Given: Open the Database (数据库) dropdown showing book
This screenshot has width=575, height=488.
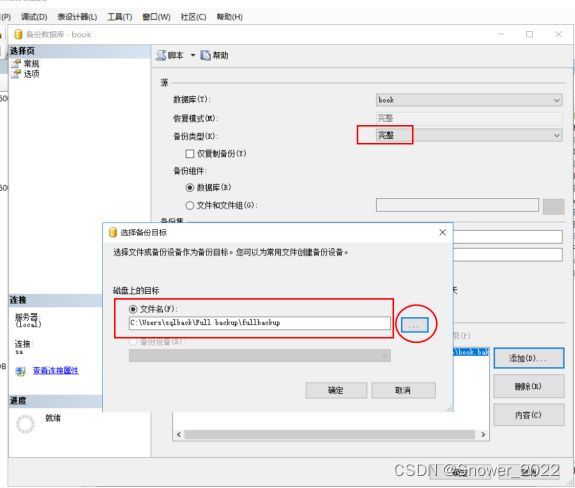Looking at the screenshot, I should [x=469, y=100].
